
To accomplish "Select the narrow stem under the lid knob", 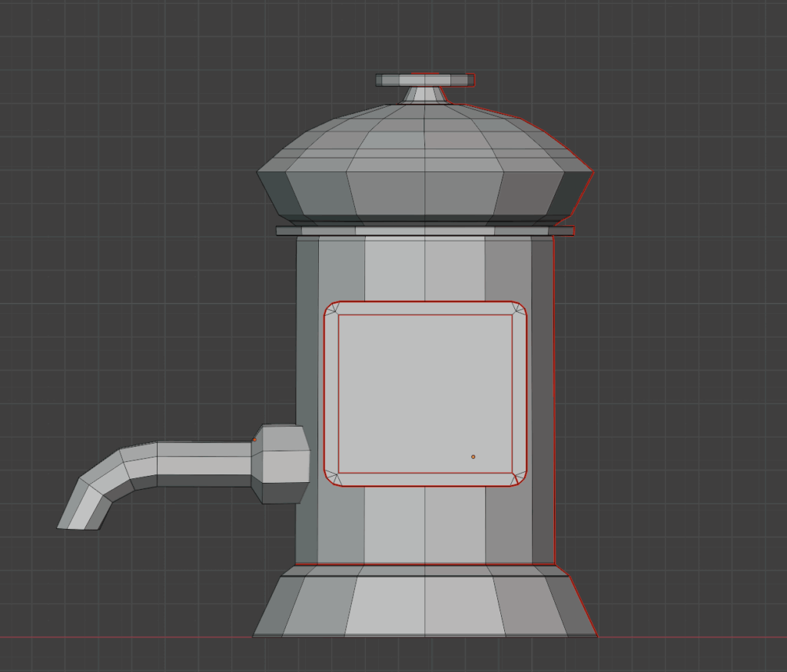I will 425,95.
